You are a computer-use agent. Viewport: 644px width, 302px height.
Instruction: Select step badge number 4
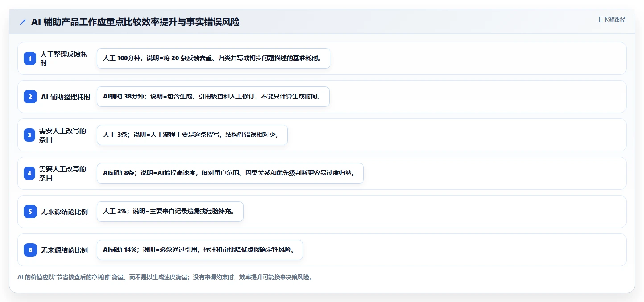(x=30, y=173)
